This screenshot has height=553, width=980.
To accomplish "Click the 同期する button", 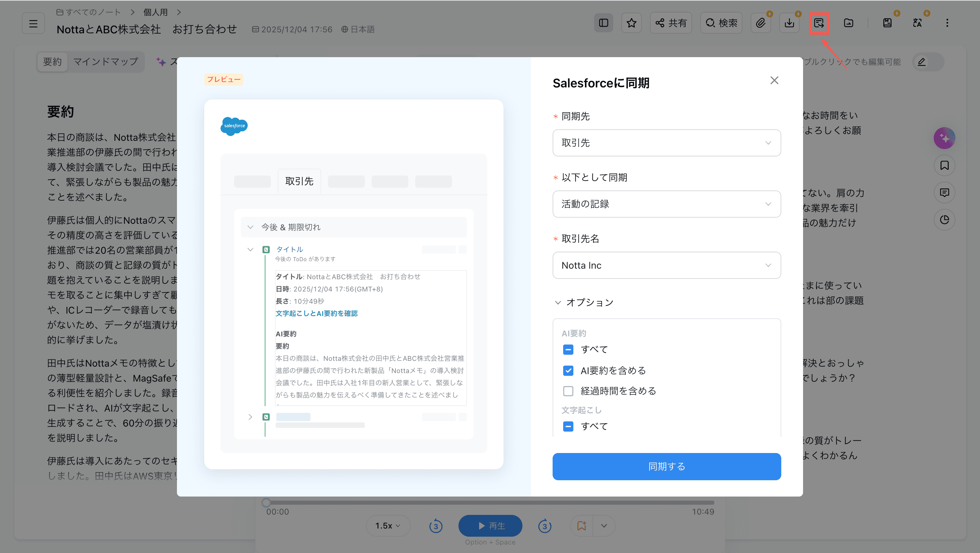I will point(667,467).
